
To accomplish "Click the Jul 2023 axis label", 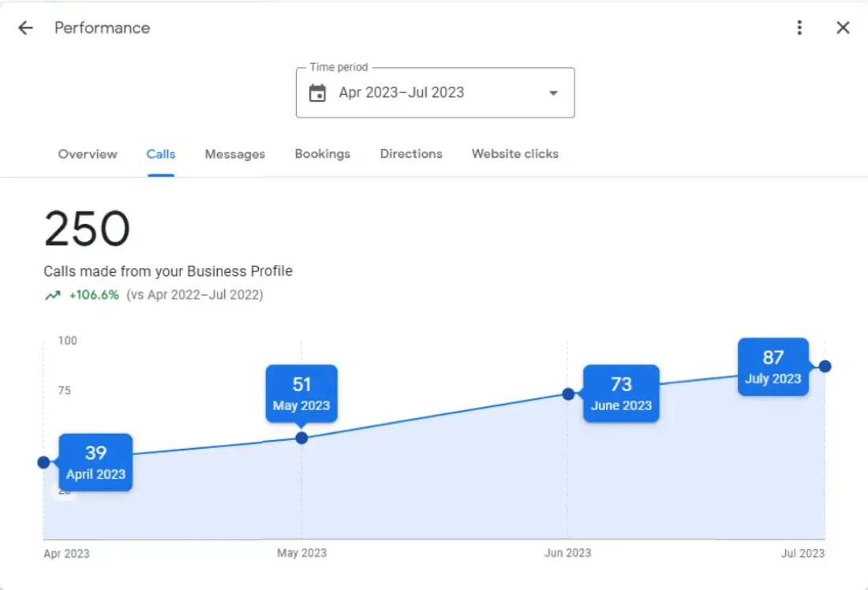I will pyautogui.click(x=803, y=554).
